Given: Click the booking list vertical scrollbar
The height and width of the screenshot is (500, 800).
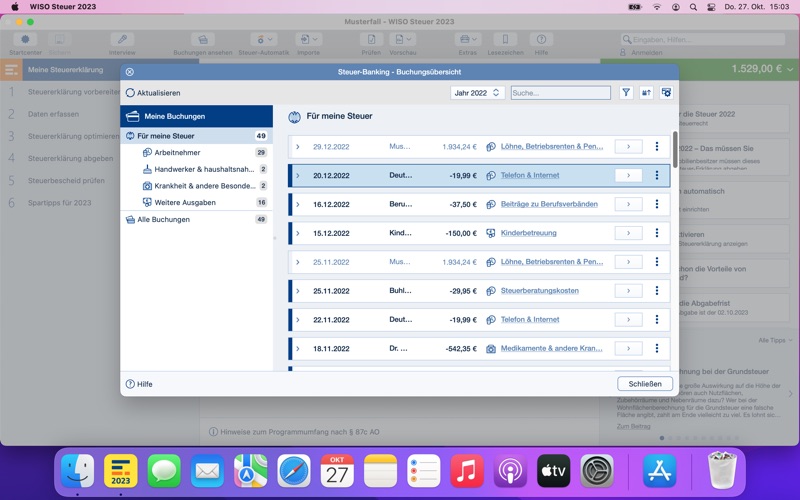Looking at the screenshot, I should [x=675, y=149].
